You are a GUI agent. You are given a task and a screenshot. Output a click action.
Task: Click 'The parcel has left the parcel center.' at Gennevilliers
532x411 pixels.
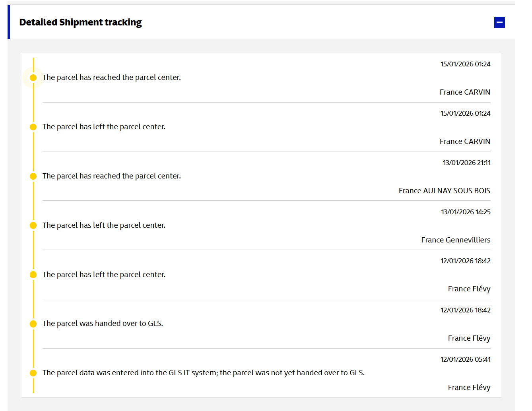tap(104, 225)
